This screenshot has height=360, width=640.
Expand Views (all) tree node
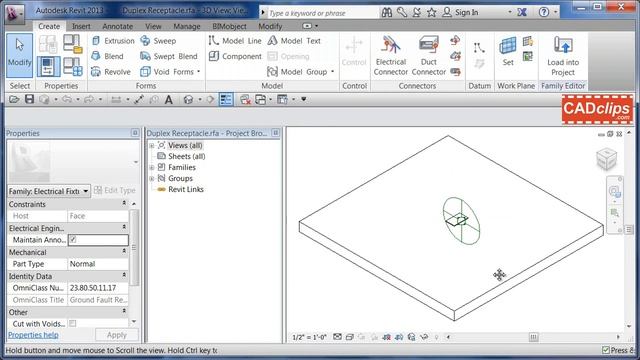[x=152, y=145]
